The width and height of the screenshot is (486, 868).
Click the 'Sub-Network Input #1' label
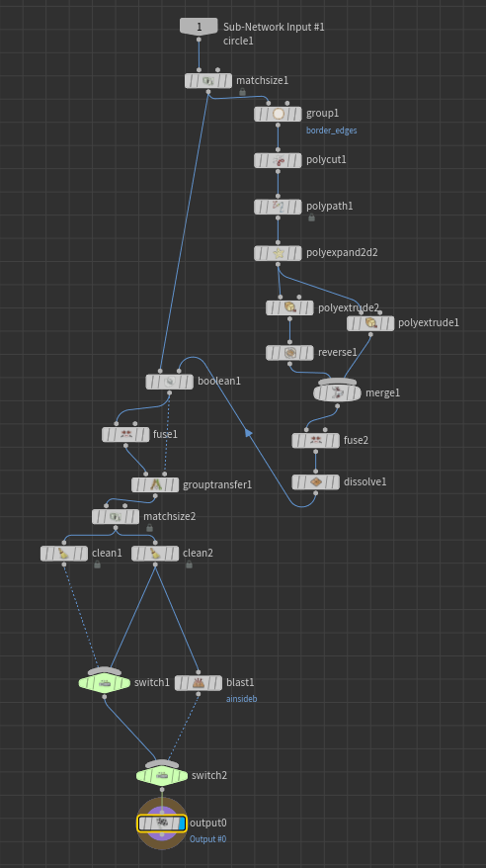(274, 27)
